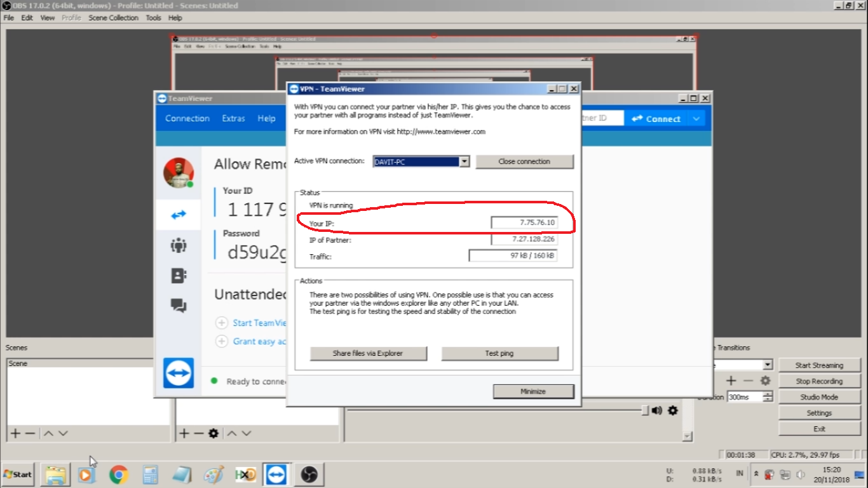
Task: Open OBS Tools menu
Action: point(153,18)
